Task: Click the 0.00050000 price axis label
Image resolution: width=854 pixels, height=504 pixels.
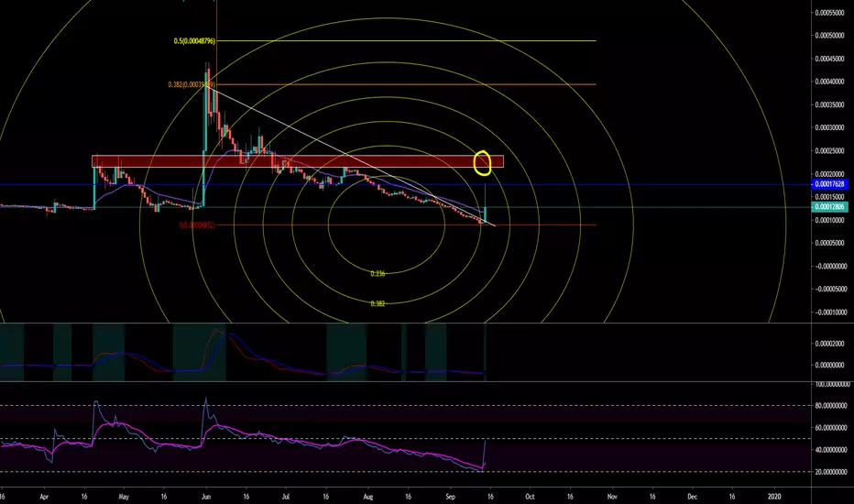Action: 830,36
